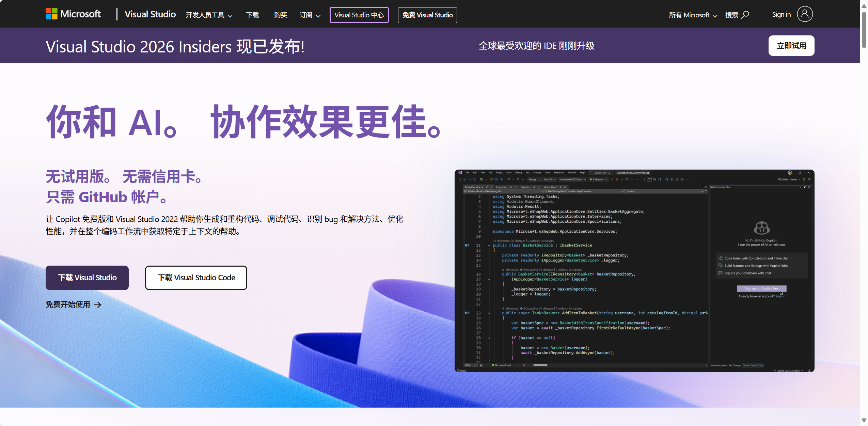Open the 购买 menu item

(280, 15)
